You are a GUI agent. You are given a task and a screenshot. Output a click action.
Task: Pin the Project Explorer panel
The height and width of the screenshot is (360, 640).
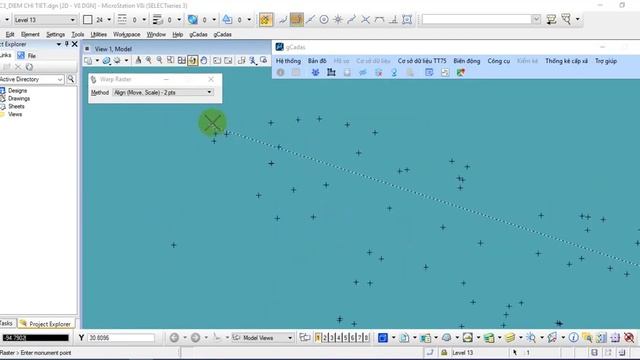67,44
